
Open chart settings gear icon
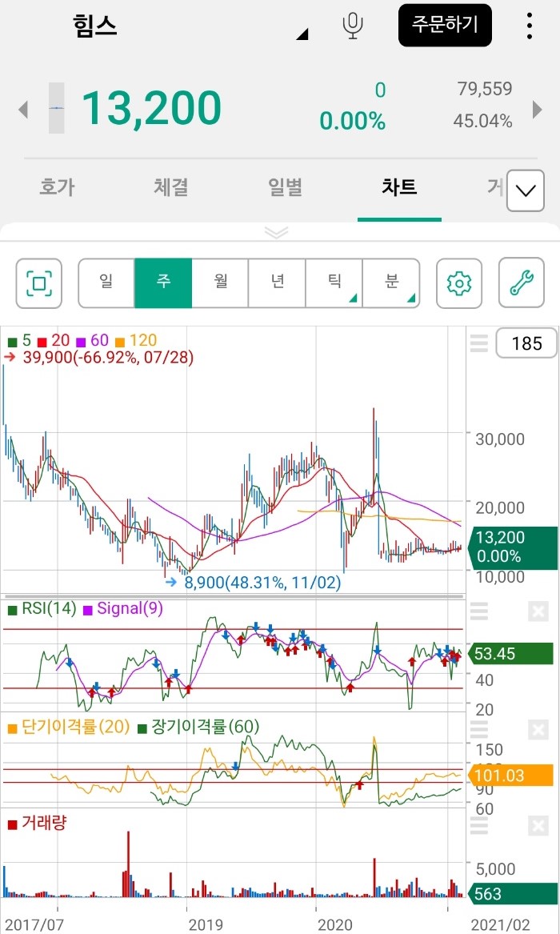[459, 283]
